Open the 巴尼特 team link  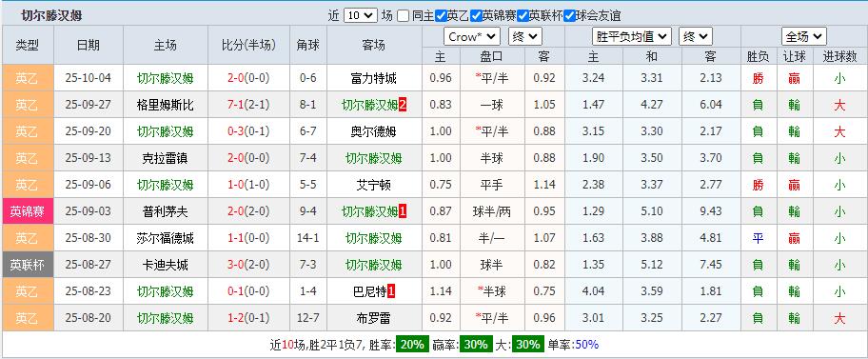point(369,290)
